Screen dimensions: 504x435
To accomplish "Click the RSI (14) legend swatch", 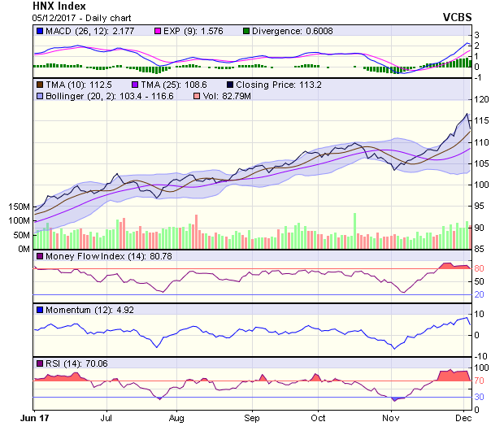I will (x=40, y=363).
